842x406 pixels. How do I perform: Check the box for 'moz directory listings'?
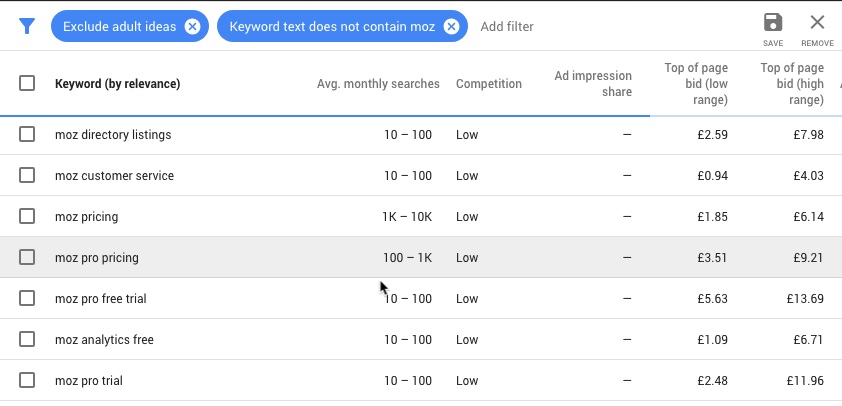[27, 134]
